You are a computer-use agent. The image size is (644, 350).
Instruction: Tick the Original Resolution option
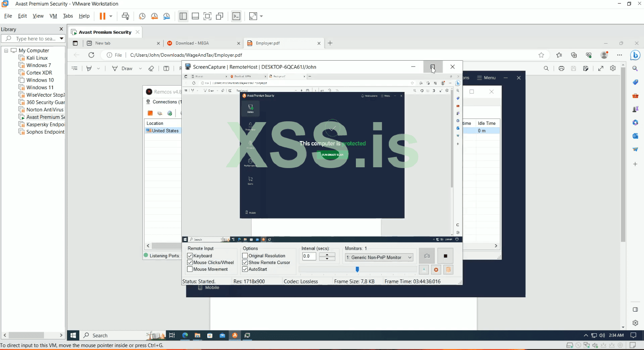point(245,256)
